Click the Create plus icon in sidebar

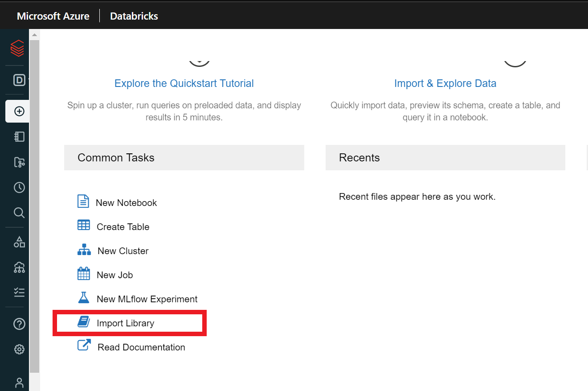point(19,111)
